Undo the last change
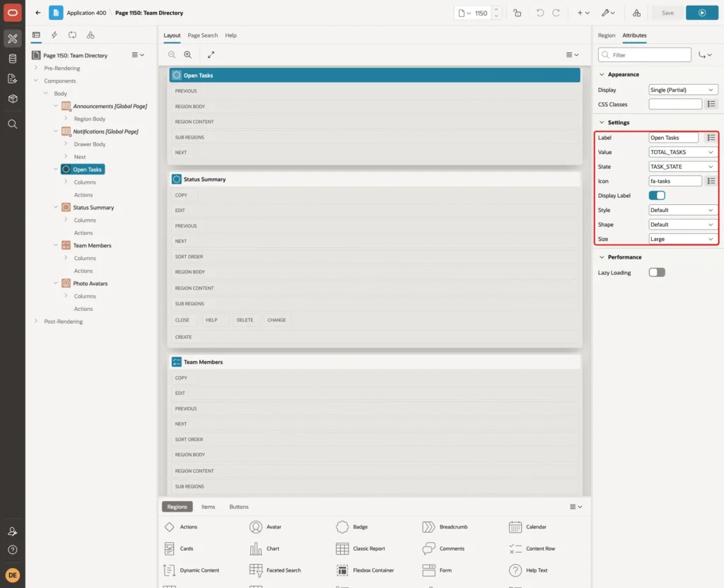 (x=539, y=13)
